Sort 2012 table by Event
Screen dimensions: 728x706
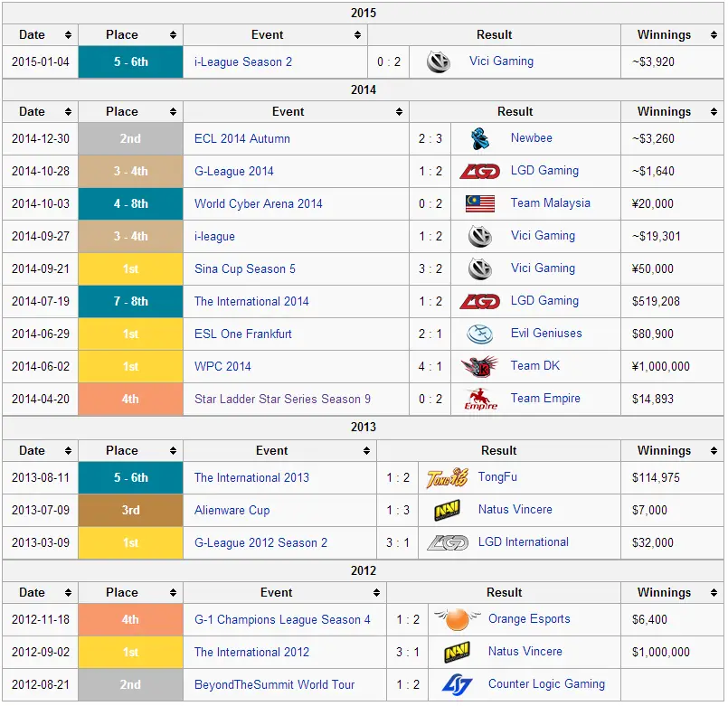376,593
